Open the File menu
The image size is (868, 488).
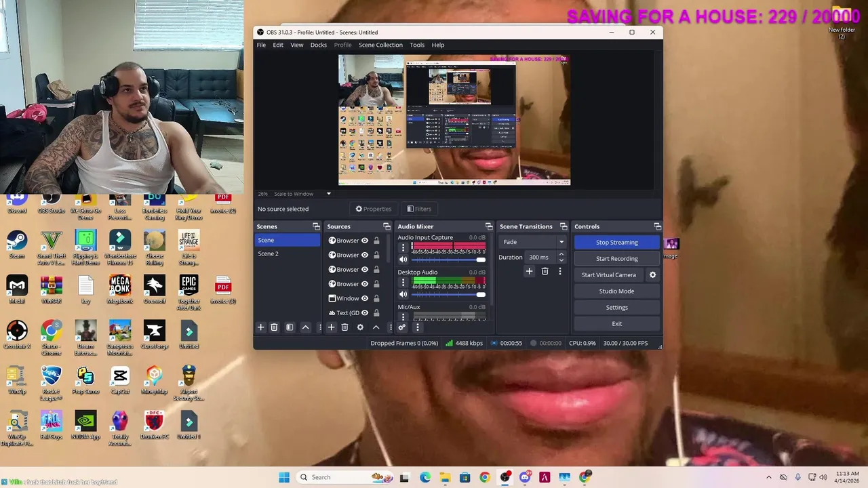click(261, 45)
